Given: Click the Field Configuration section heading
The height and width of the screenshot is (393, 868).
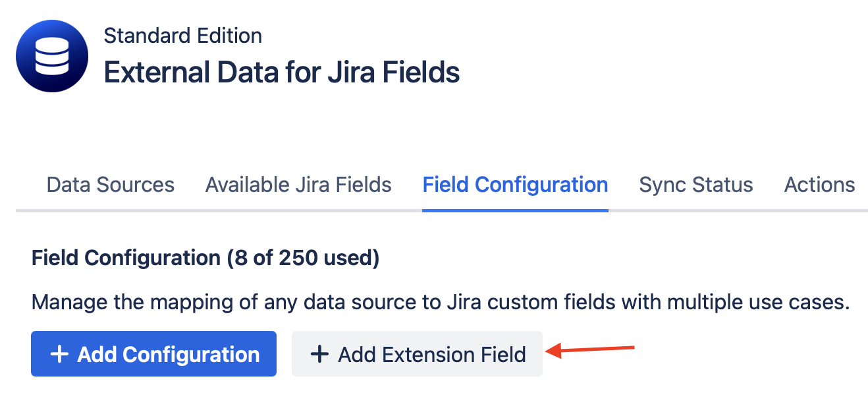Looking at the screenshot, I should [126, 258].
